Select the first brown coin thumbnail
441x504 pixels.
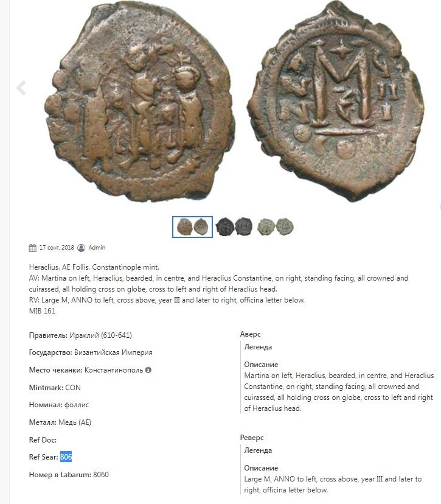[192, 227]
